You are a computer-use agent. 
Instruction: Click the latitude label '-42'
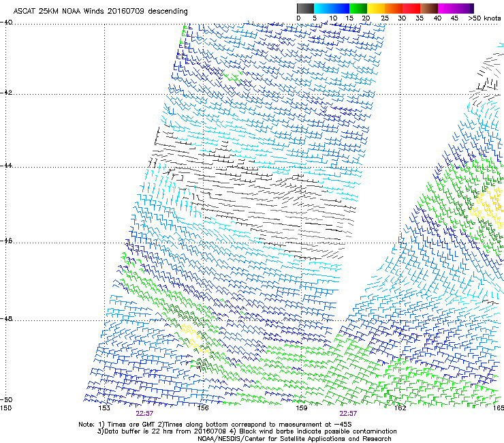(6, 93)
